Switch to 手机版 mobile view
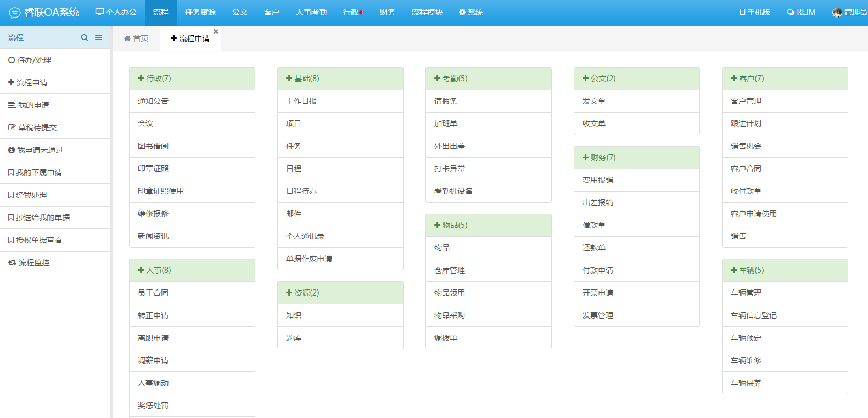Viewport: 868px width, 418px height. click(755, 12)
